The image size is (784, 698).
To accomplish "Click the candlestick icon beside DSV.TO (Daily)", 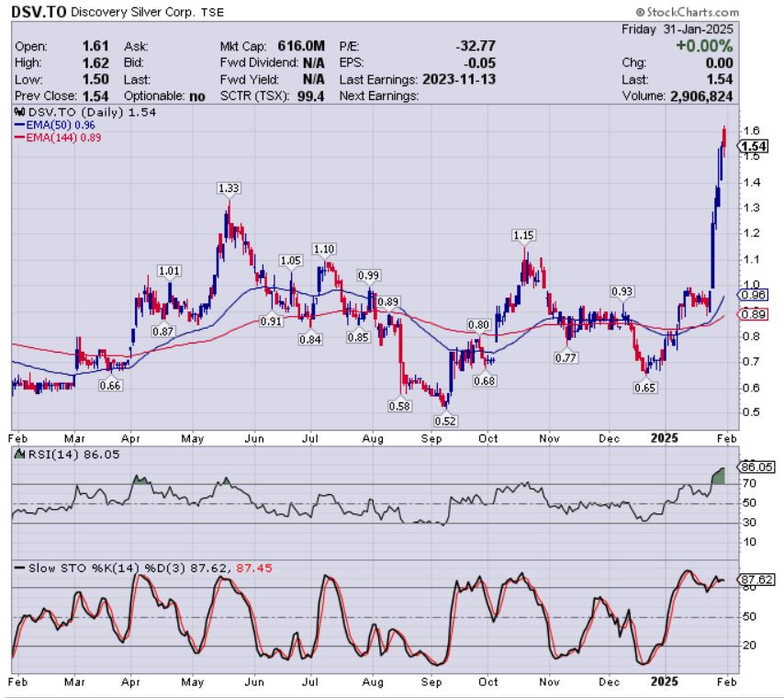I will coord(19,112).
